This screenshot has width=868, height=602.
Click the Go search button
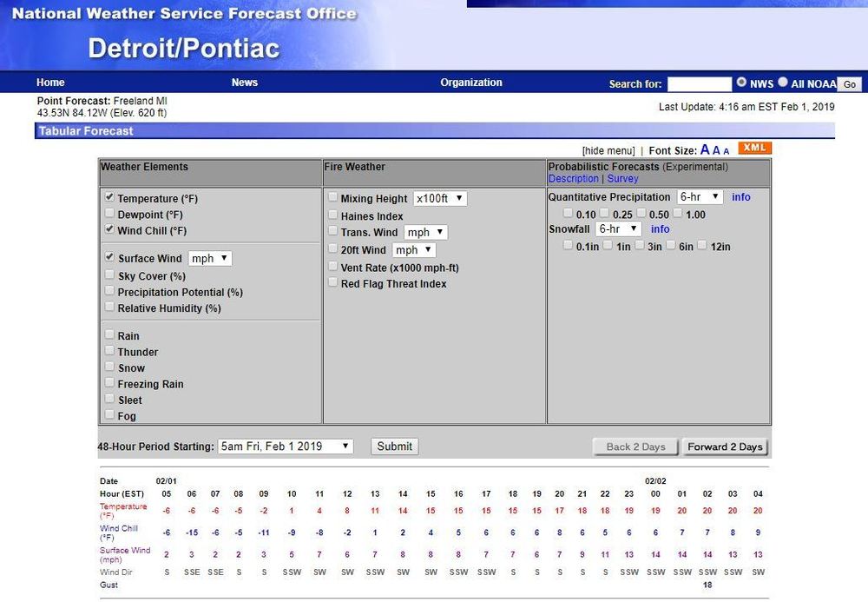coord(850,84)
